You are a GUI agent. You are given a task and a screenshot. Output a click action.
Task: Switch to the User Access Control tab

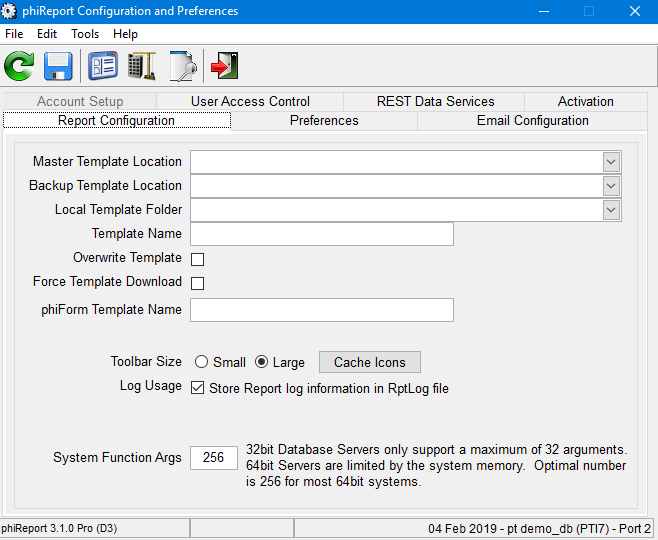(x=250, y=102)
